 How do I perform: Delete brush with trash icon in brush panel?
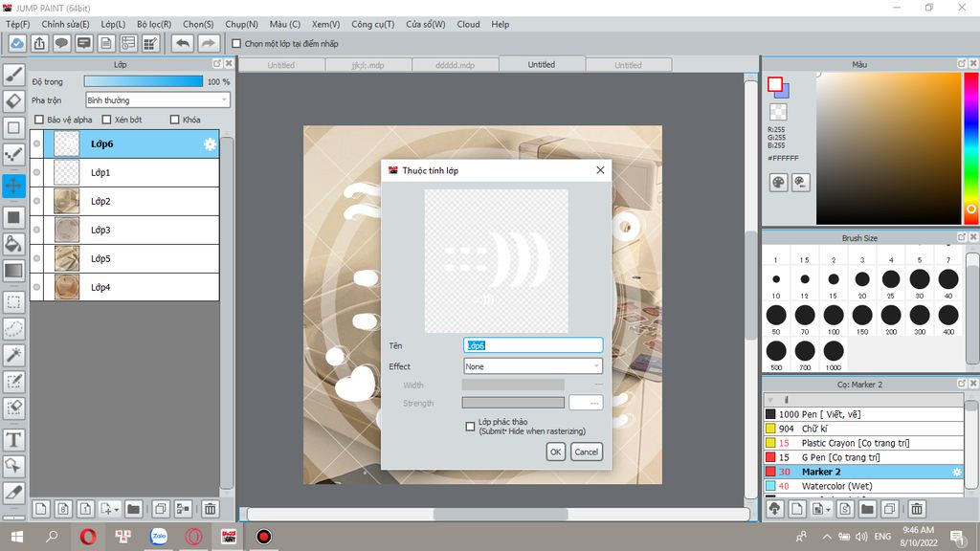pyautogui.click(x=917, y=509)
